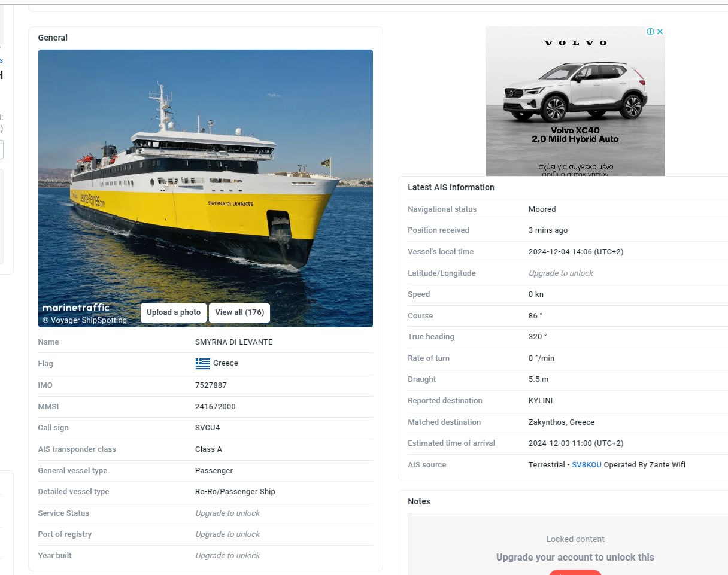
Task: Click the Greece flag icon
Action: pyautogui.click(x=202, y=363)
